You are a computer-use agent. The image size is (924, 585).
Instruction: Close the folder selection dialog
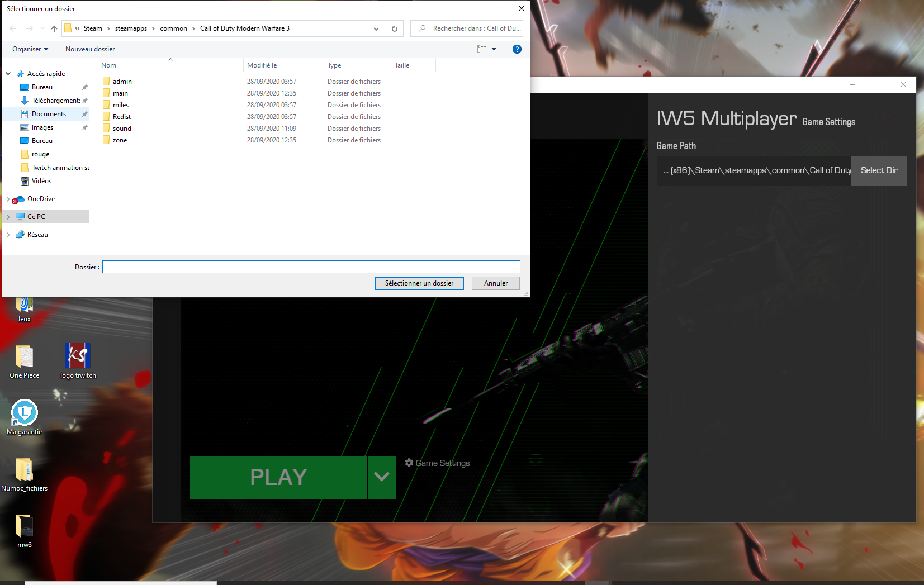pos(521,8)
